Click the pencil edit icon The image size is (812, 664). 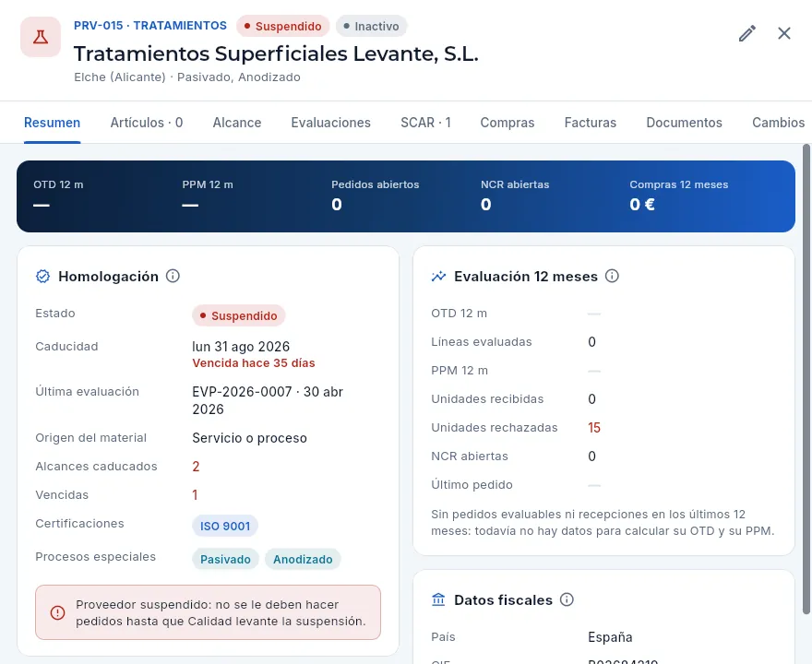746,33
